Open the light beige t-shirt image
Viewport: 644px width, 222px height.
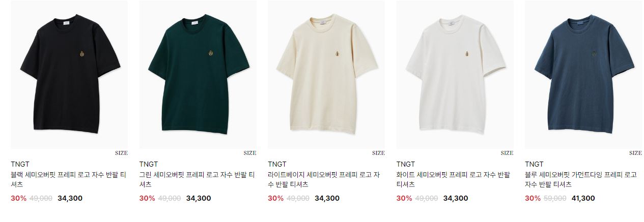tap(326, 75)
